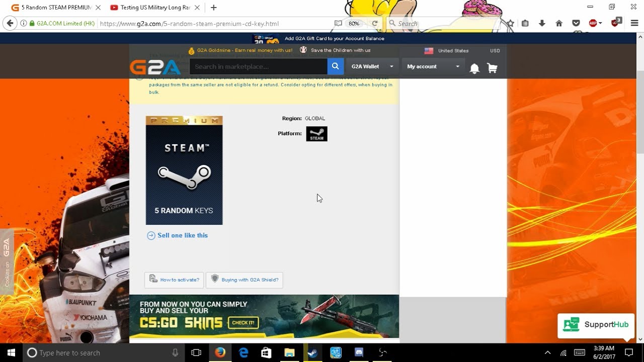The height and width of the screenshot is (362, 644).
Task: Toggle Reader View book icon
Action: point(338,24)
